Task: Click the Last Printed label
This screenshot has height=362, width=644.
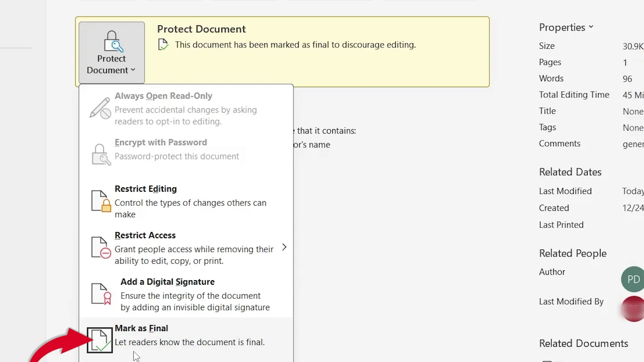Action: point(561,225)
